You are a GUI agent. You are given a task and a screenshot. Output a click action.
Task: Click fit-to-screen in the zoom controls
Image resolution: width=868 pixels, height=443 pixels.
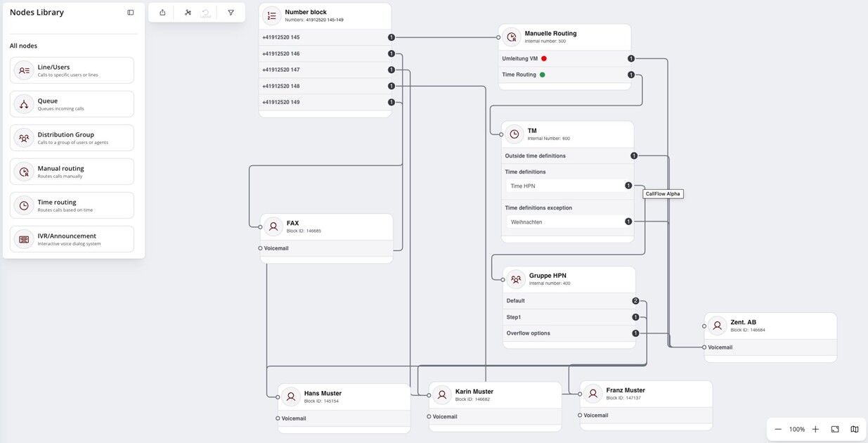pos(834,428)
